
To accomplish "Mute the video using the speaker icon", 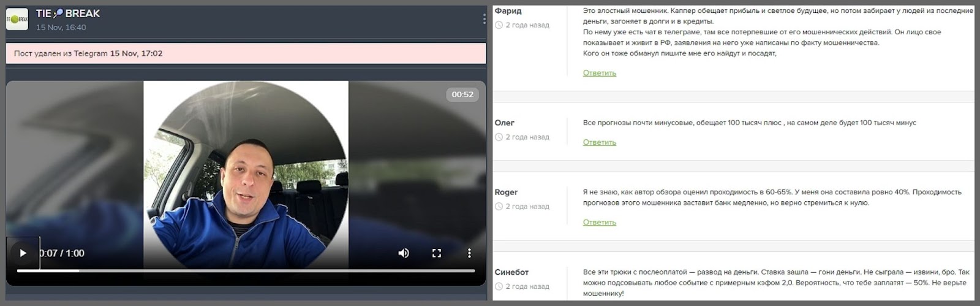I will point(404,253).
